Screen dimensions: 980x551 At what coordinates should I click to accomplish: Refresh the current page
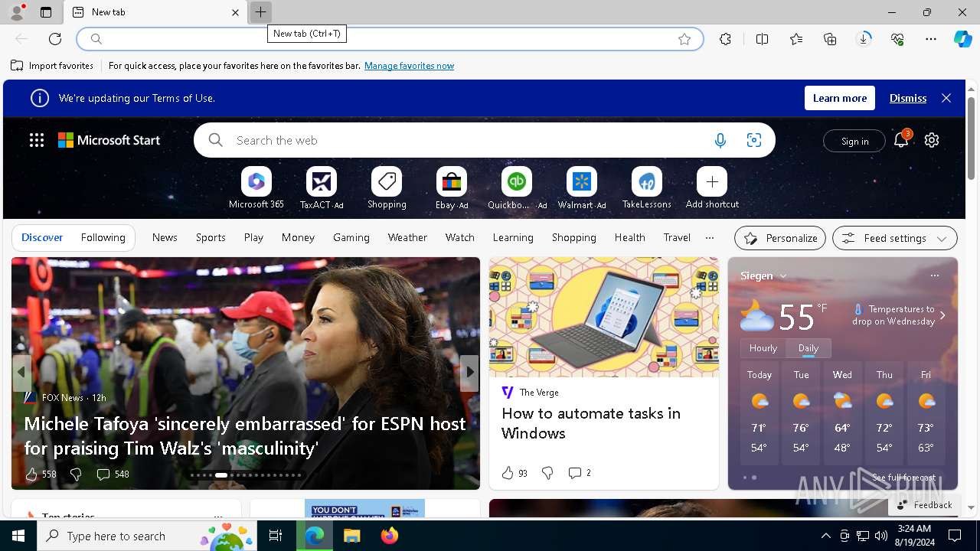tap(55, 39)
